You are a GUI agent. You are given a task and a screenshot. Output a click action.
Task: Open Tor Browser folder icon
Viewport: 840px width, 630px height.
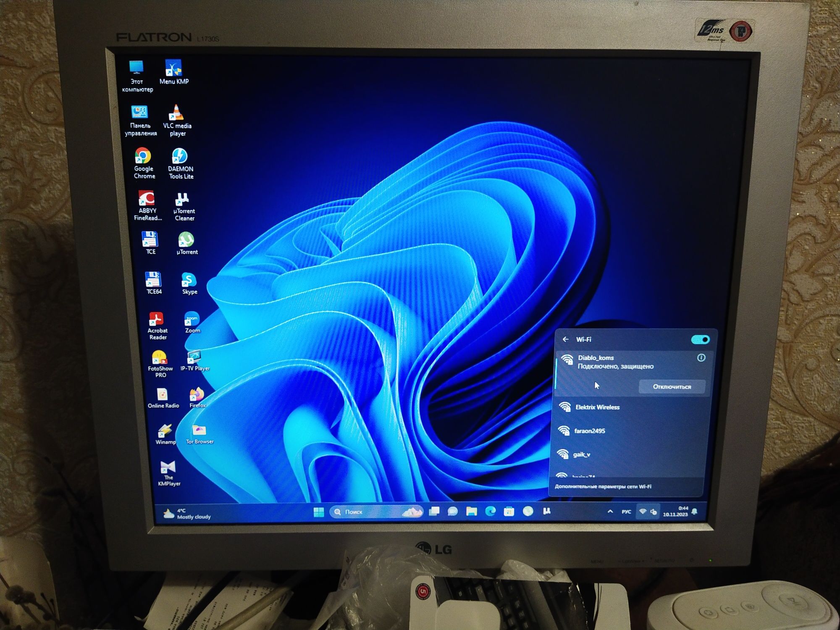(x=199, y=434)
